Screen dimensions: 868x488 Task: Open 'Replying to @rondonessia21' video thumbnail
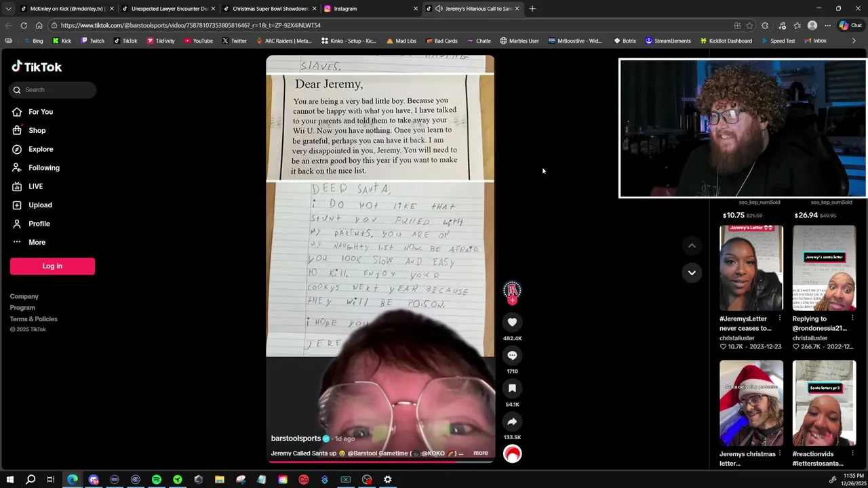click(824, 268)
